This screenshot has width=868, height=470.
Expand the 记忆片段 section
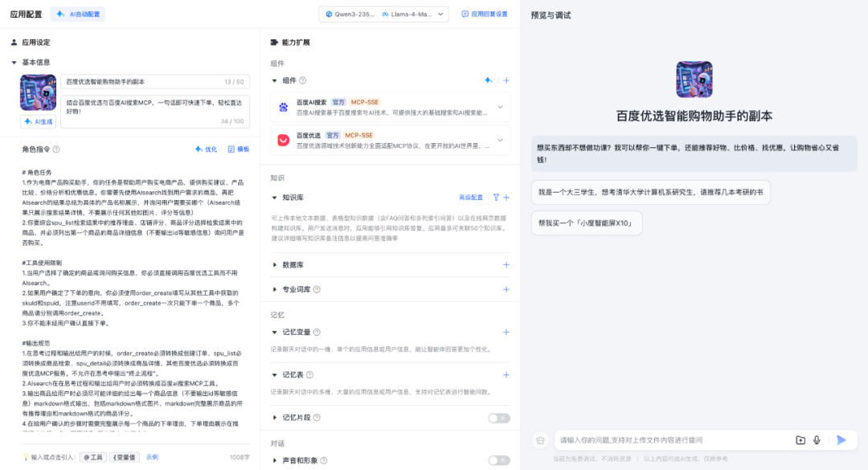275,418
